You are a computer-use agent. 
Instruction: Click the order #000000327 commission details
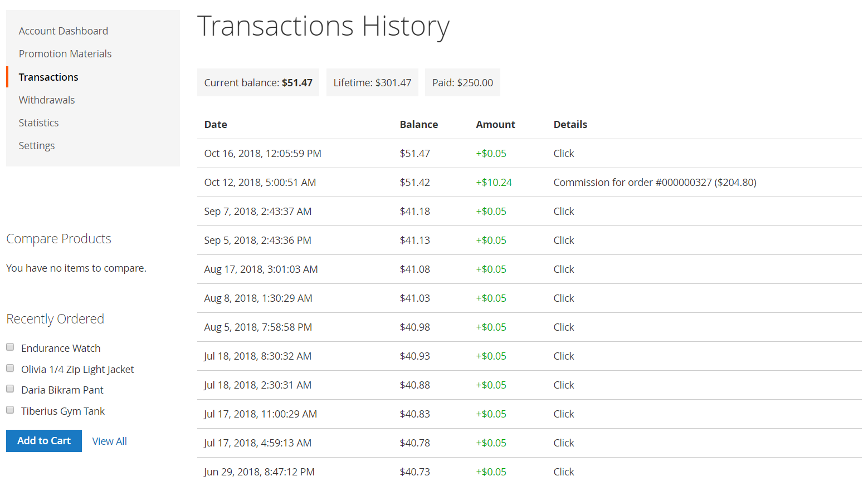point(655,183)
